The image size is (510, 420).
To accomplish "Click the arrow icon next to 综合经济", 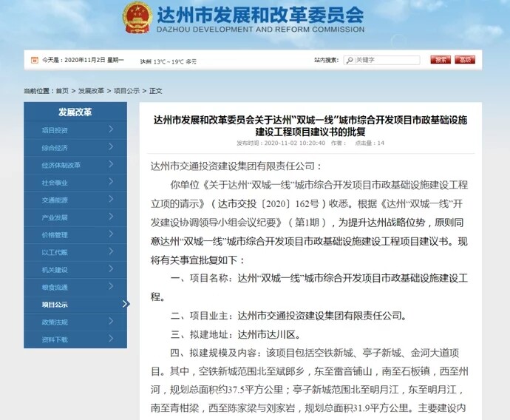I will pos(111,147).
